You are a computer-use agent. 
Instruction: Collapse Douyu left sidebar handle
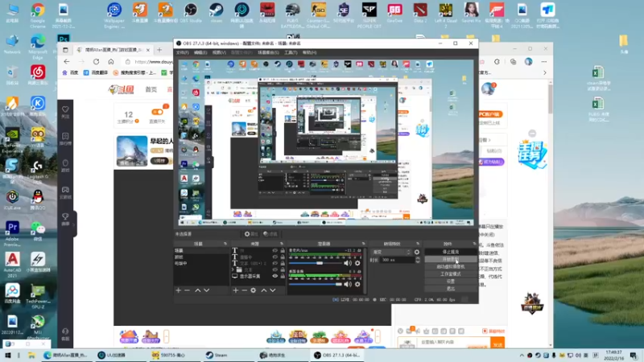tap(75, 224)
